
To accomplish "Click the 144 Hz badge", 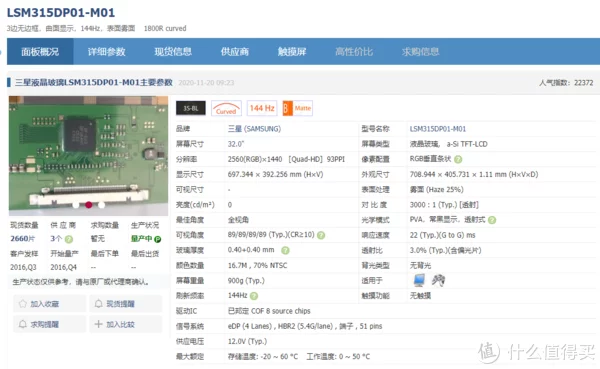I will (x=262, y=108).
